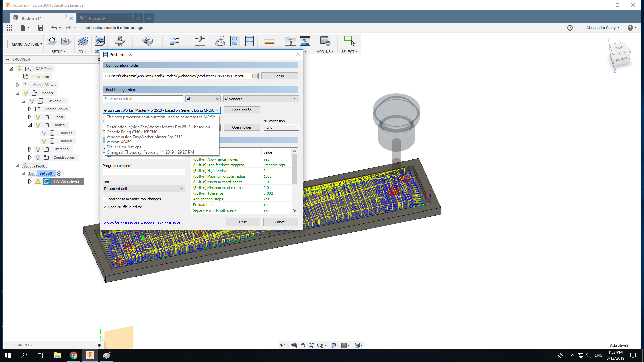Screen dimensions: 644x362
Task: Select the Turning tool icon
Action: pos(175,41)
